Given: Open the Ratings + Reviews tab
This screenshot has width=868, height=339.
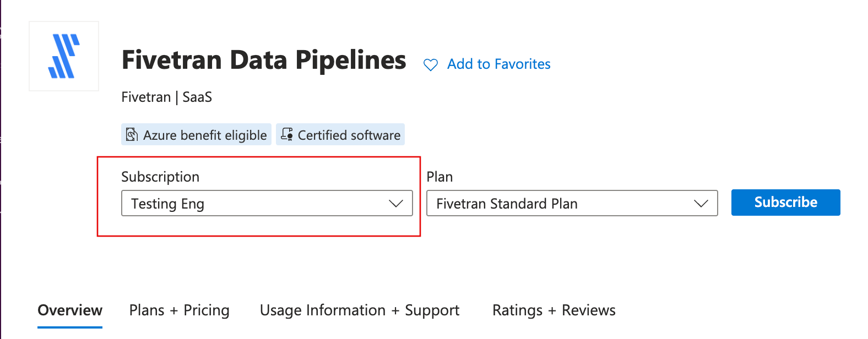Looking at the screenshot, I should [554, 310].
